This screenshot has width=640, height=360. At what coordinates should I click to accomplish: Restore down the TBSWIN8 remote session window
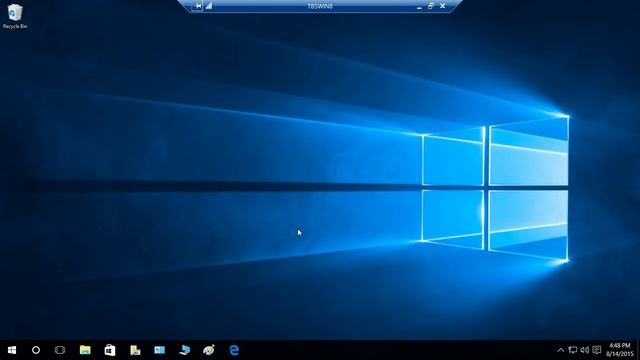(x=431, y=6)
